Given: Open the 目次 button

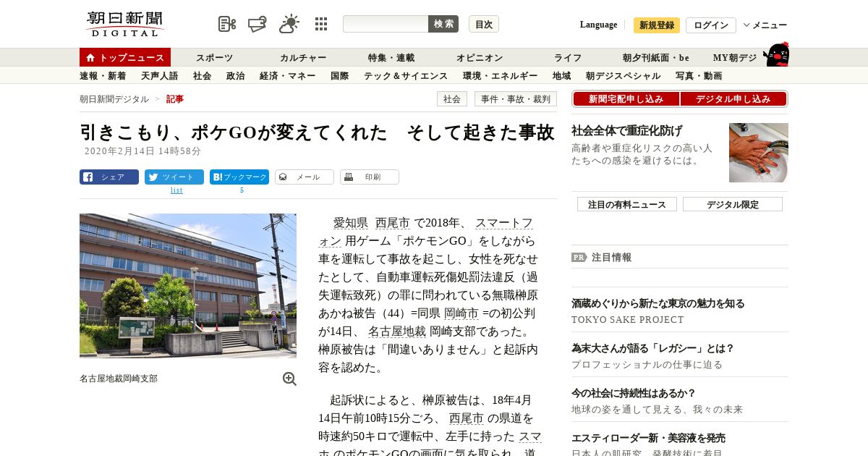Looking at the screenshot, I should [x=484, y=24].
